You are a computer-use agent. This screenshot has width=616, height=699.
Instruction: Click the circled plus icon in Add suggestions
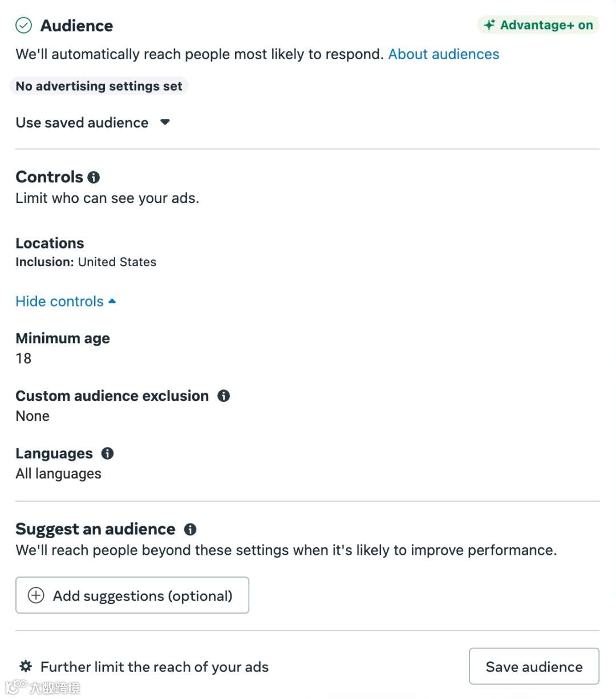pyautogui.click(x=36, y=595)
